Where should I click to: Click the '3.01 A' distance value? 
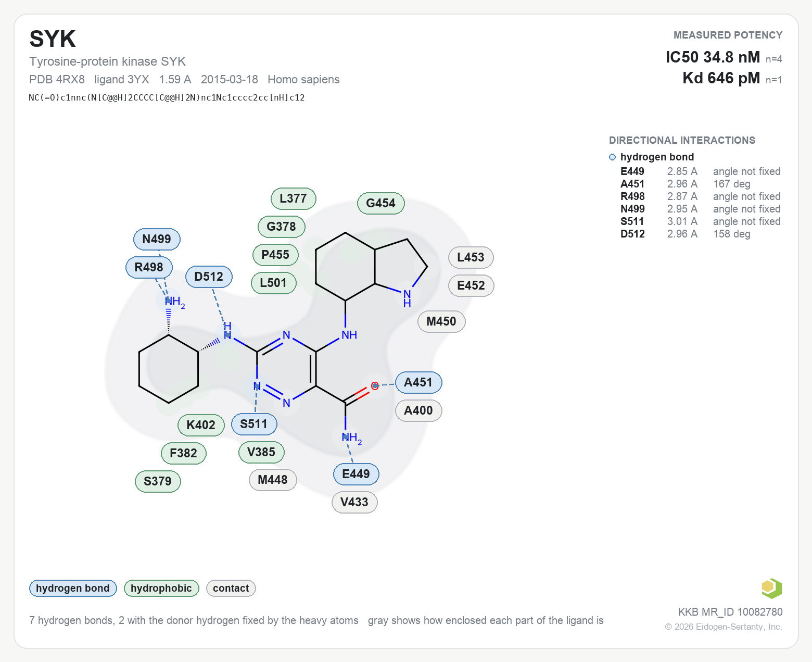682,221
